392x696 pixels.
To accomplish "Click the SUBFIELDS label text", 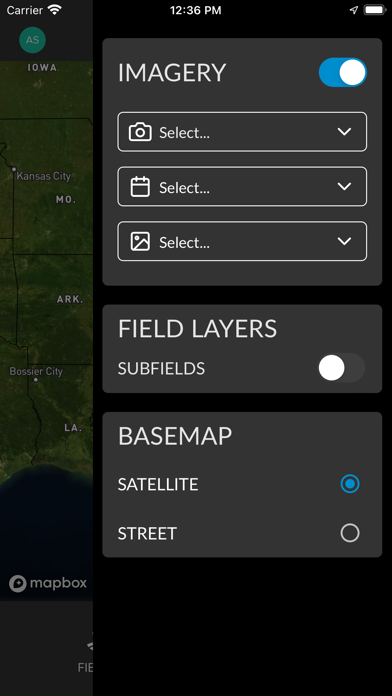I will [162, 368].
